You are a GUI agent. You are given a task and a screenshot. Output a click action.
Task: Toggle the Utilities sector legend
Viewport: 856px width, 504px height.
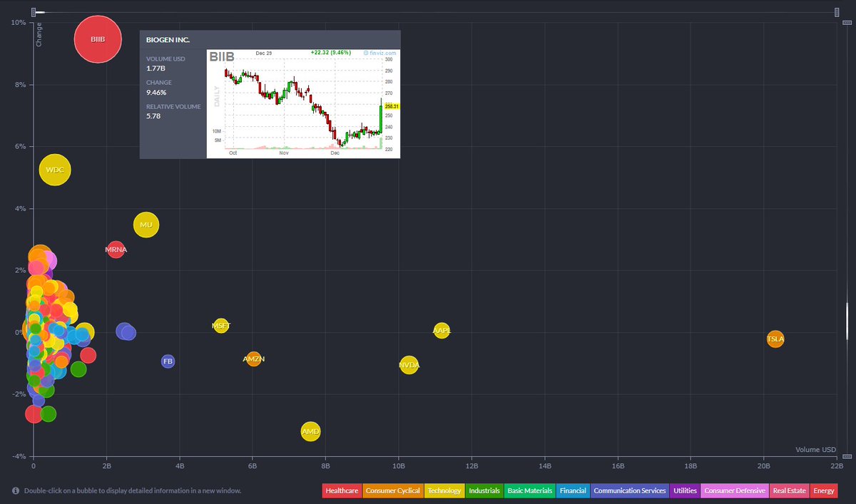click(685, 490)
